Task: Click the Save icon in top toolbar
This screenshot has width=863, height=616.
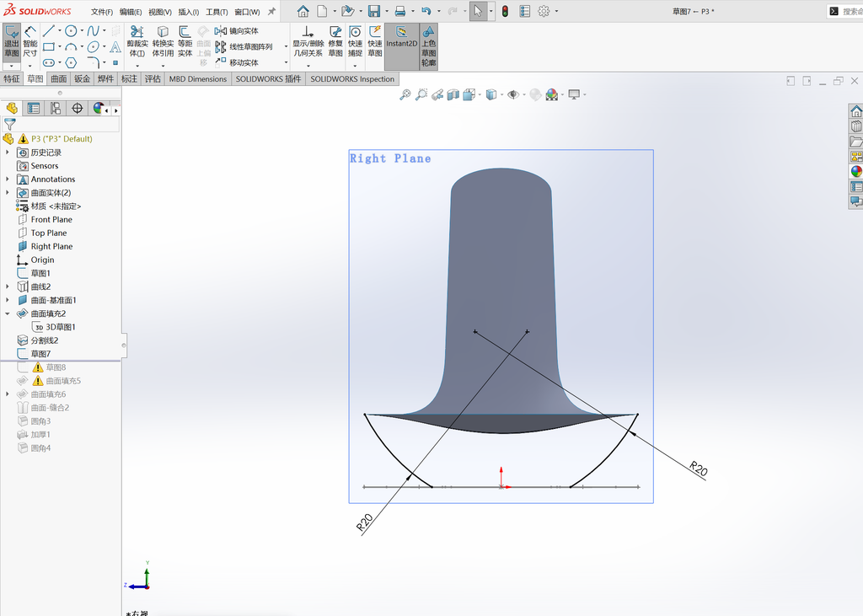Action: pos(373,11)
